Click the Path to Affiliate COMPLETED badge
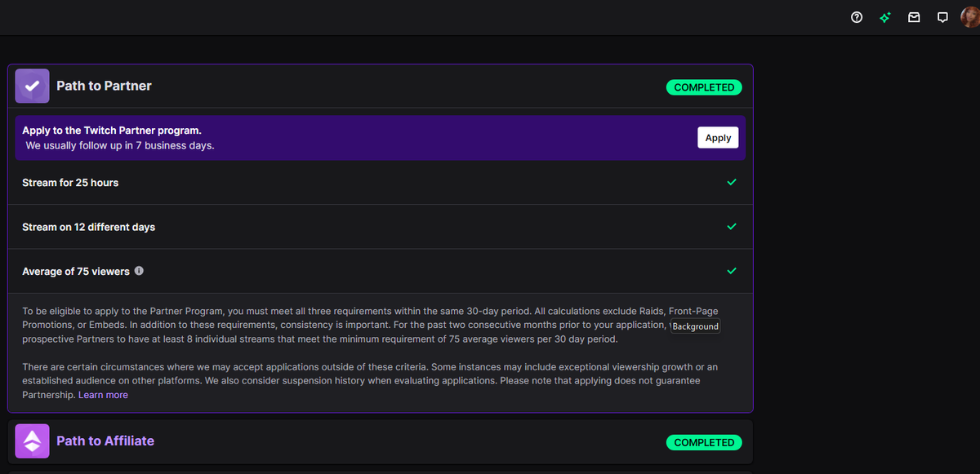 [x=704, y=442]
